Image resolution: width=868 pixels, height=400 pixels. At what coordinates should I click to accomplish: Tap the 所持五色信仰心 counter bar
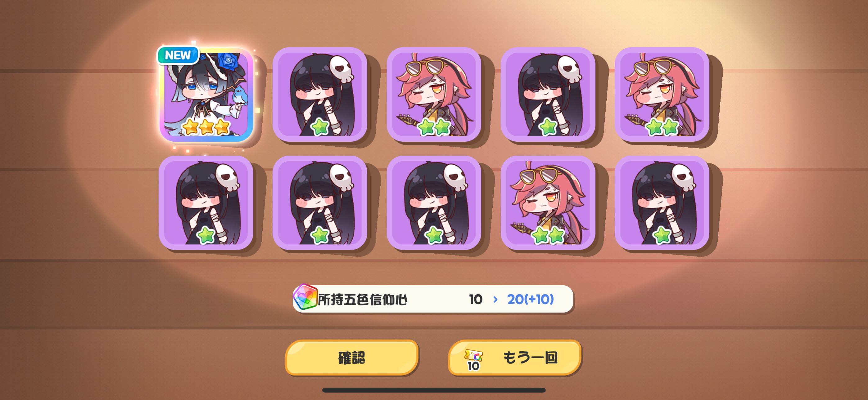click(433, 299)
